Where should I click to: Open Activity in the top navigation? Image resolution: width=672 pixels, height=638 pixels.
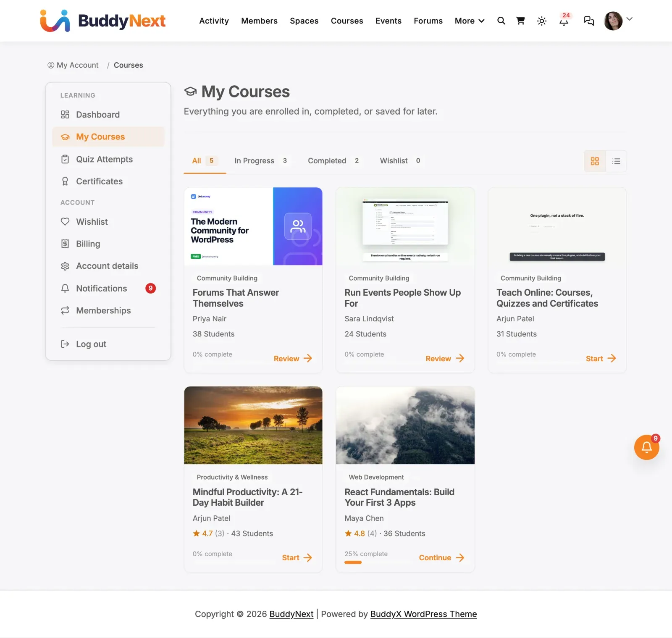click(214, 21)
